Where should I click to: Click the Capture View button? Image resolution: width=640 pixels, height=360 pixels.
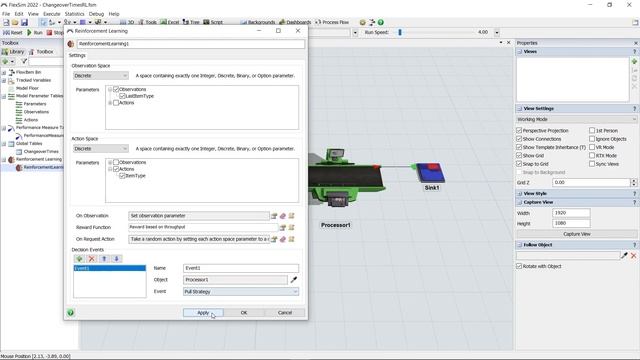[x=576, y=234]
